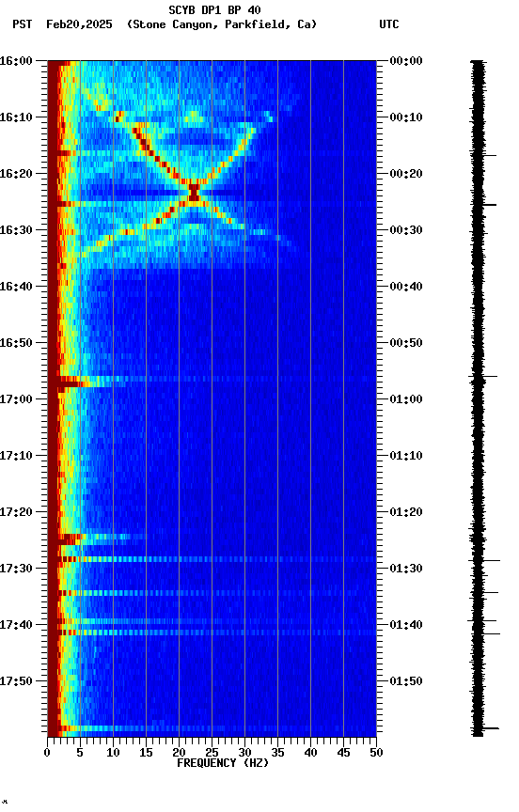Click the date 'Feb20,2025'
Image resolution: width=519 pixels, height=812 pixels.
coord(79,24)
